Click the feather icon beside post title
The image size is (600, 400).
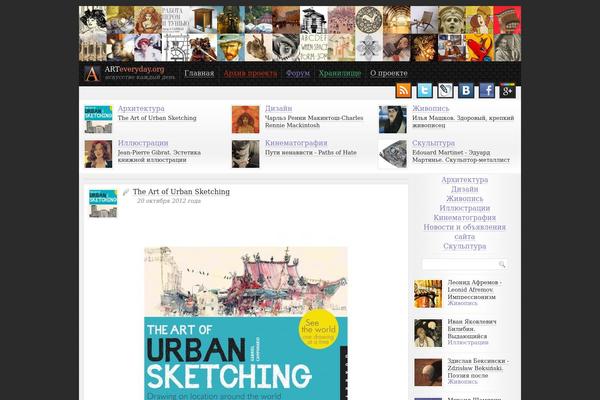126,192
